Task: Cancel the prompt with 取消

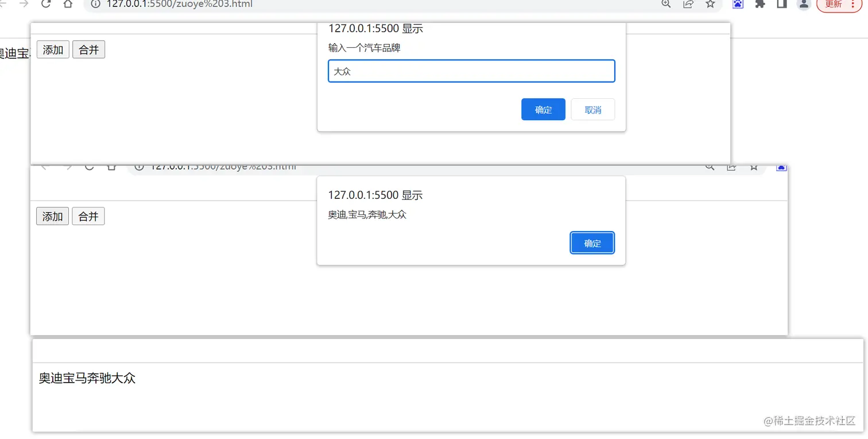Action: click(593, 110)
